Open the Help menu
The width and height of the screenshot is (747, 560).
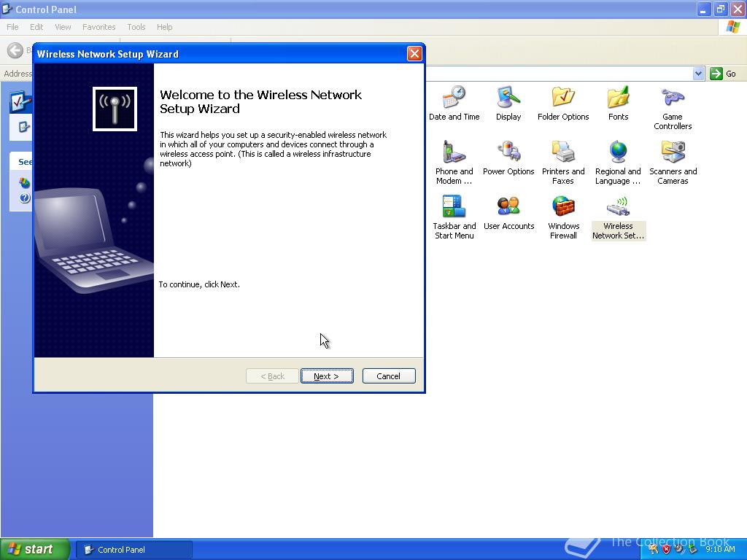coord(164,27)
